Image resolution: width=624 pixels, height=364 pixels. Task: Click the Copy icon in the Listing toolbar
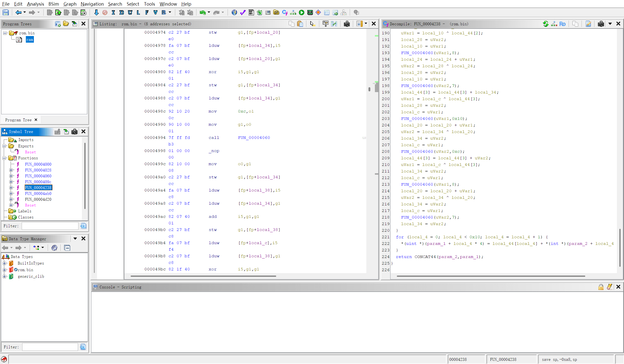tap(292, 24)
